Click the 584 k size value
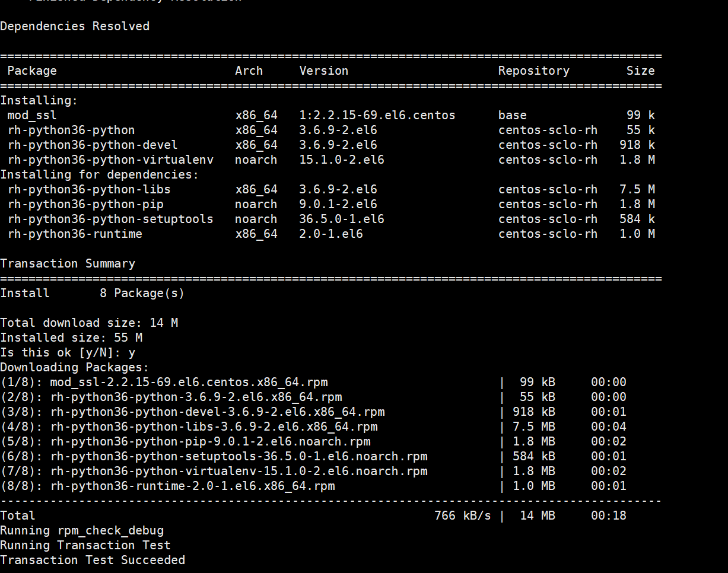The width and height of the screenshot is (728, 573). pyautogui.click(x=637, y=219)
